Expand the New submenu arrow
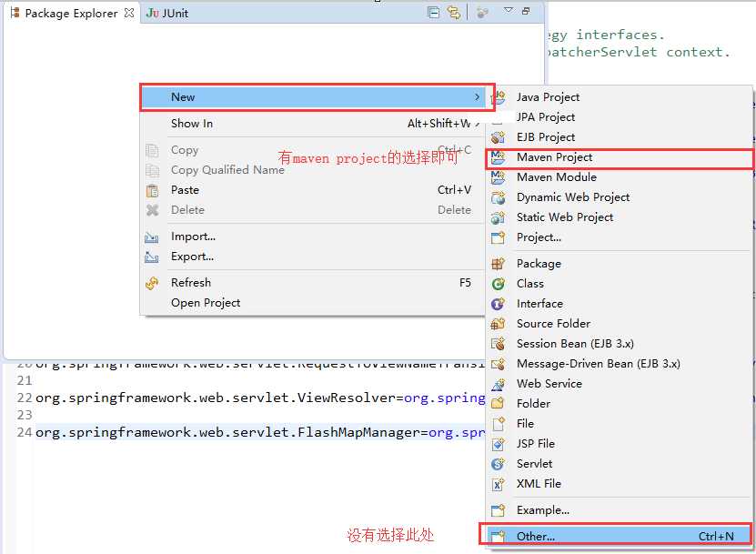The height and width of the screenshot is (554, 756). point(477,97)
